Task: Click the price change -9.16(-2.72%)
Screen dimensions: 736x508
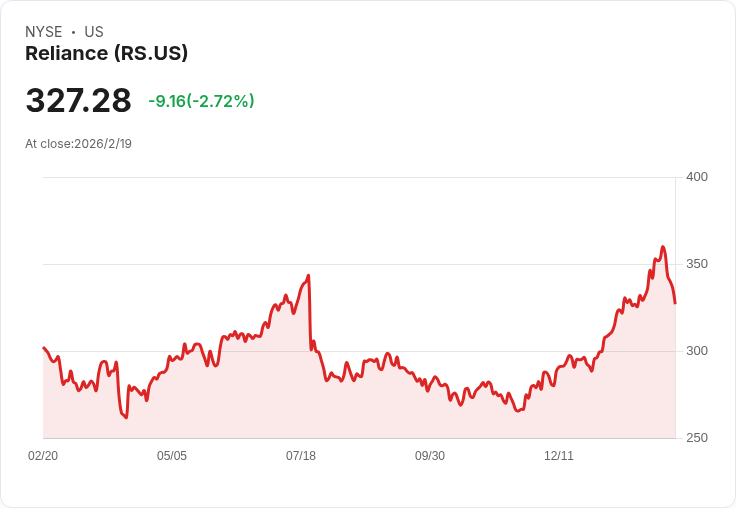Action: (201, 101)
